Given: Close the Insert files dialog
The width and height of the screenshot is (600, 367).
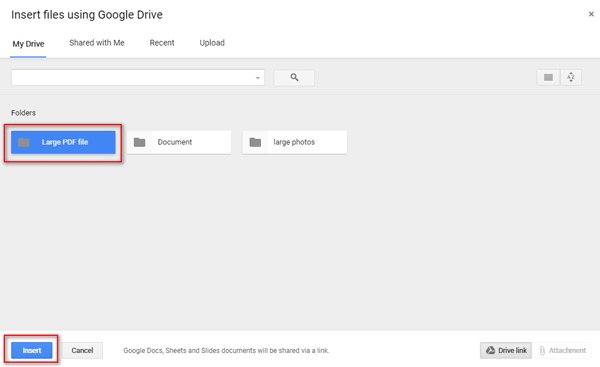Looking at the screenshot, I should click(591, 14).
